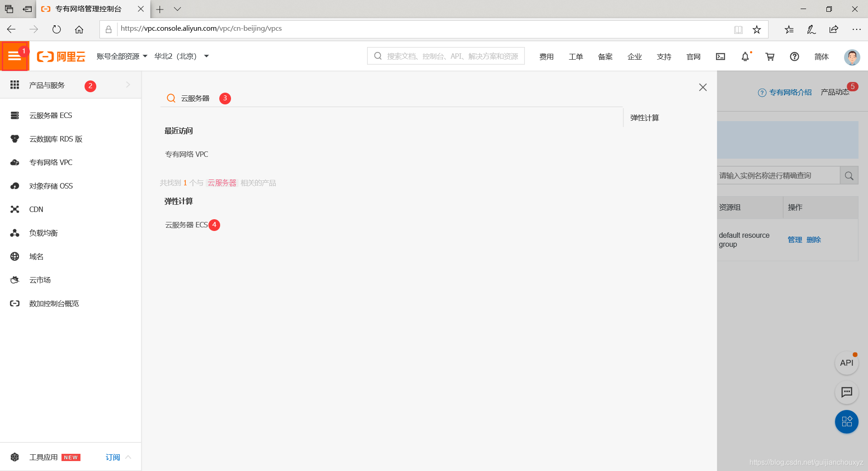868x471 pixels.
Task: Open the blue widgets floating button
Action: pyautogui.click(x=846, y=422)
